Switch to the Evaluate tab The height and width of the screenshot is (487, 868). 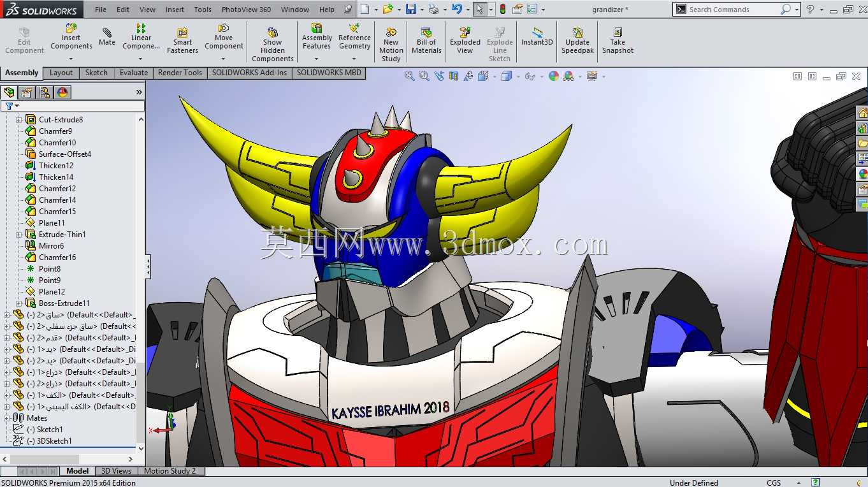click(134, 73)
